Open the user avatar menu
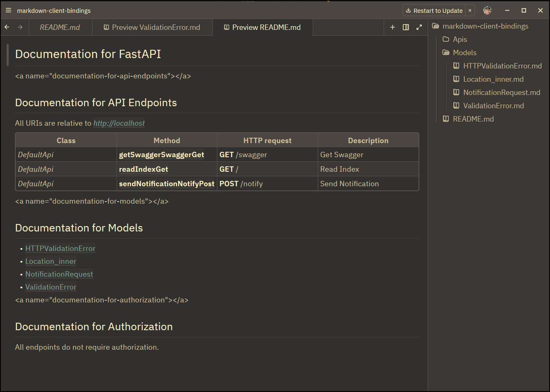The height and width of the screenshot is (392, 550). coord(487,10)
